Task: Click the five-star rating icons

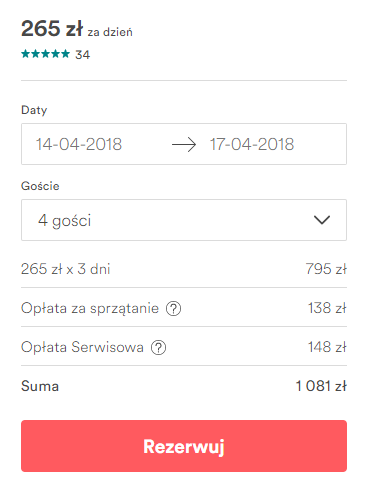Action: tap(45, 54)
